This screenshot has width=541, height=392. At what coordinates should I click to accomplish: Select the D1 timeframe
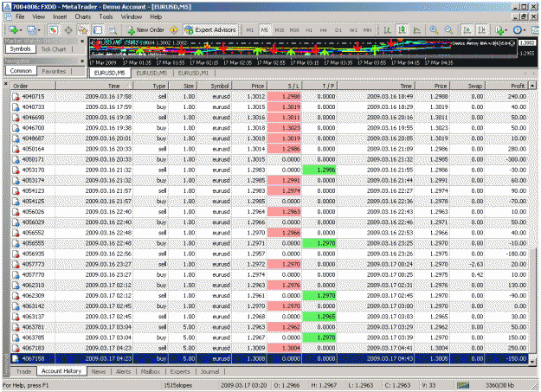pyautogui.click(x=338, y=30)
